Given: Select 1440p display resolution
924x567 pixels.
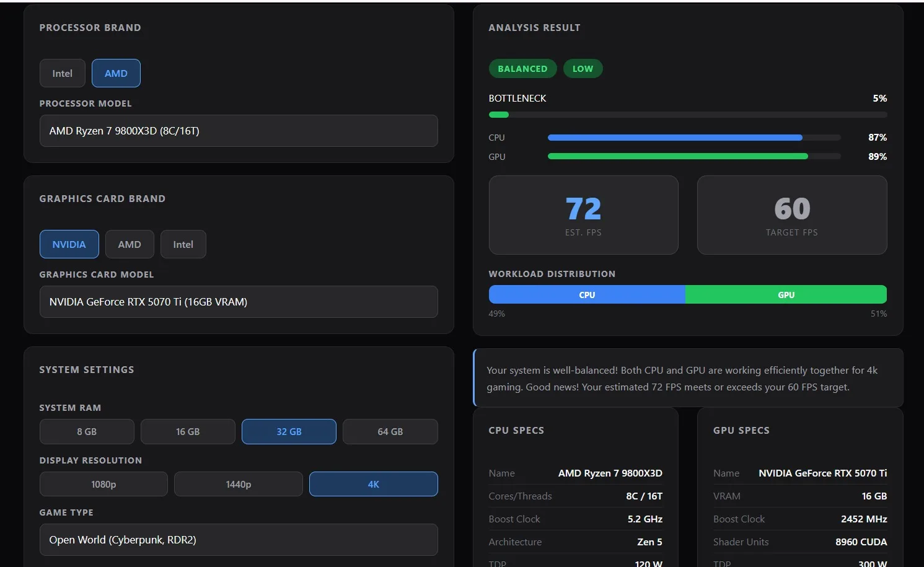Looking at the screenshot, I should tap(239, 484).
